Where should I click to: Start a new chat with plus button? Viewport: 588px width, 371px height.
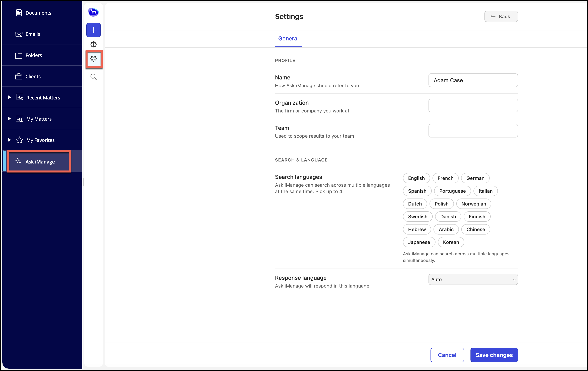94,30
